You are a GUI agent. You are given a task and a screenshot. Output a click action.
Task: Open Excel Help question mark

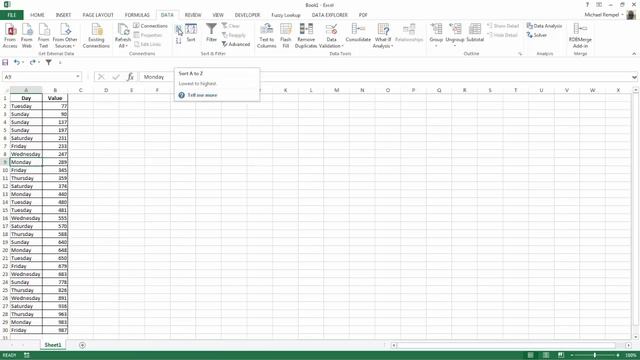coord(587,5)
